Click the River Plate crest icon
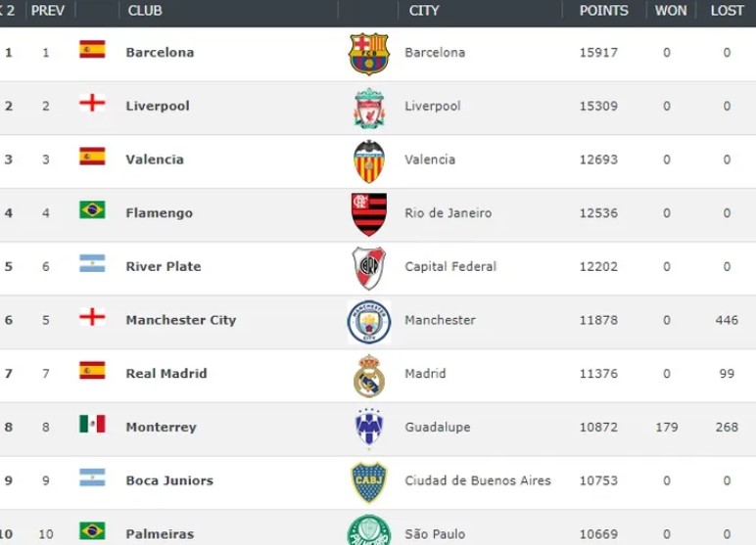The image size is (756, 545). 369,267
